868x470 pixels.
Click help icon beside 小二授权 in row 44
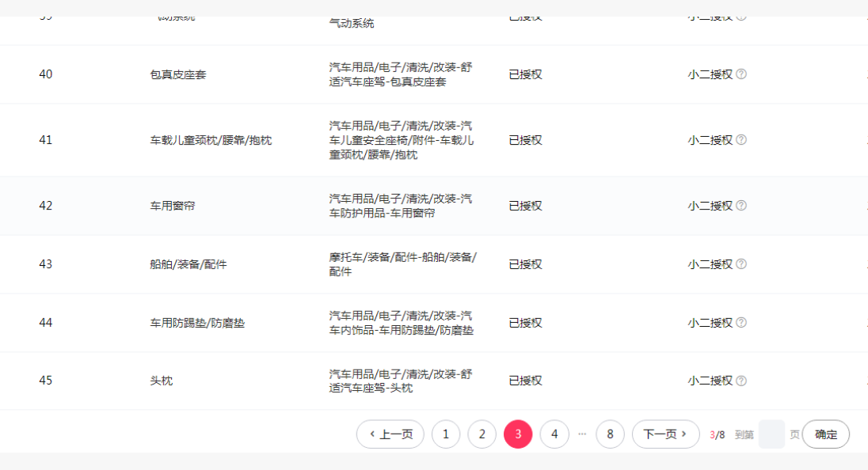[x=741, y=323]
